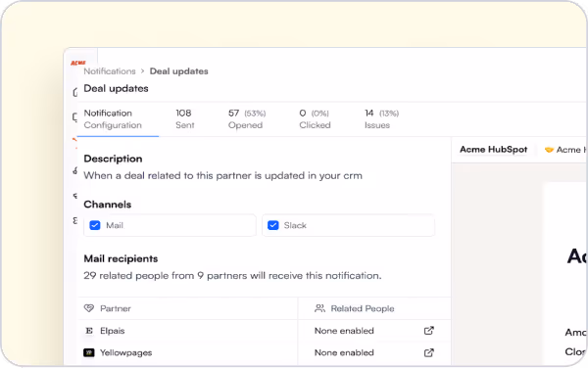
Task: Click None enabled in Yellowpages row
Action: (344, 352)
